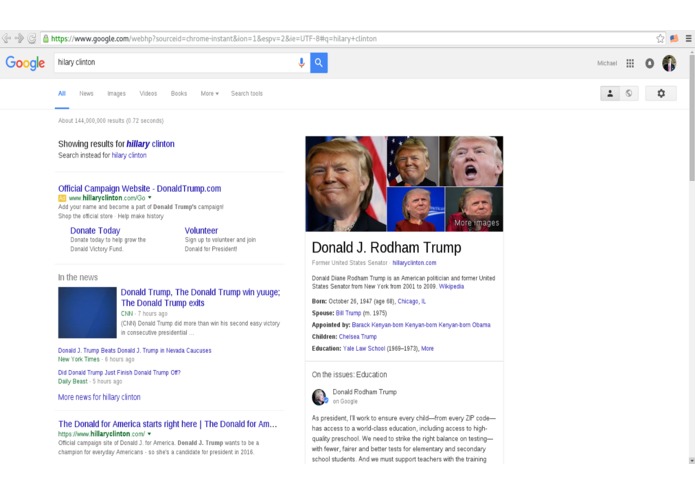This screenshot has width=695, height=494.
Task: Click scrollbar down arrow at bottom
Action: 691,461
